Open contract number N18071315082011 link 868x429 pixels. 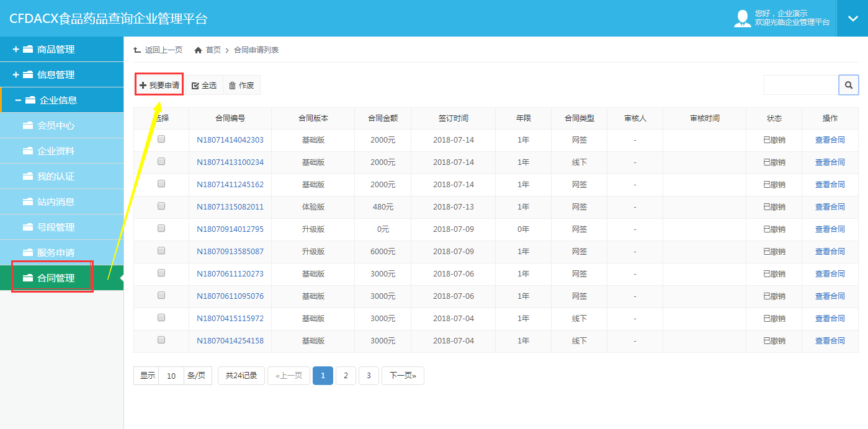tap(230, 207)
